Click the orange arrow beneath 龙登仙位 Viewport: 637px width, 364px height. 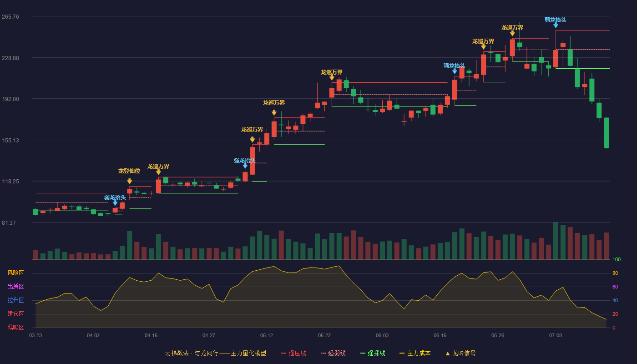click(130, 181)
